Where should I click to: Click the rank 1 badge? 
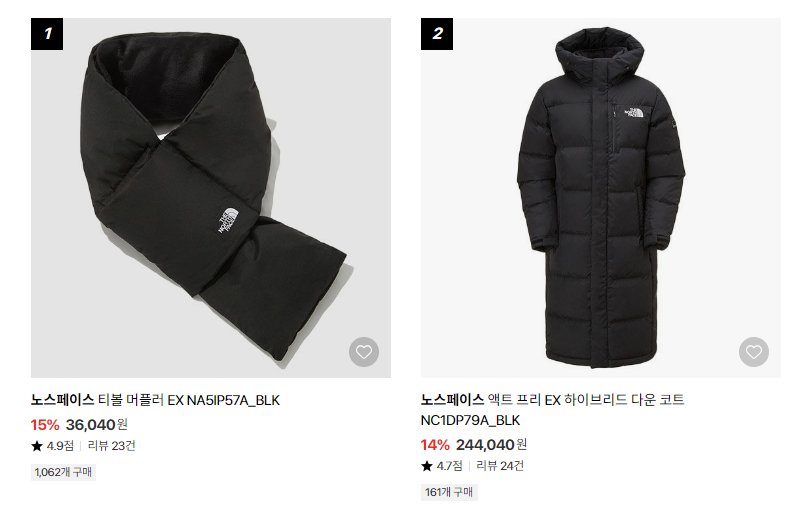[x=47, y=34]
